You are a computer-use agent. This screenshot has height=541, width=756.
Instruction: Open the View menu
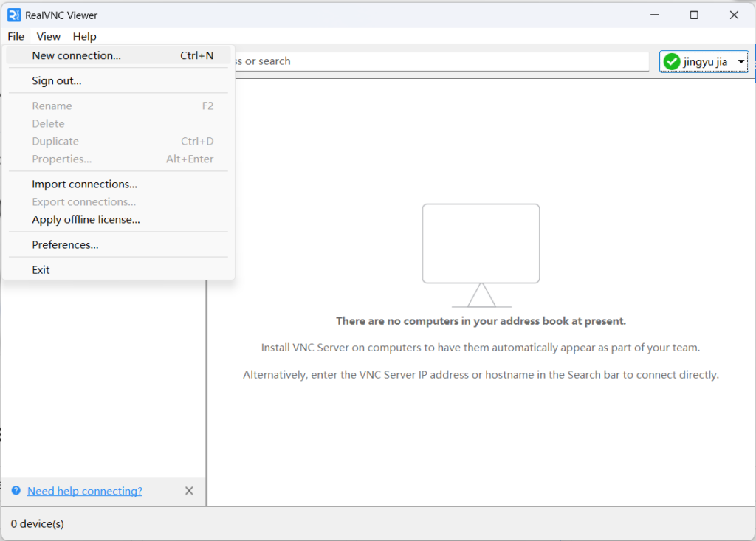click(49, 36)
